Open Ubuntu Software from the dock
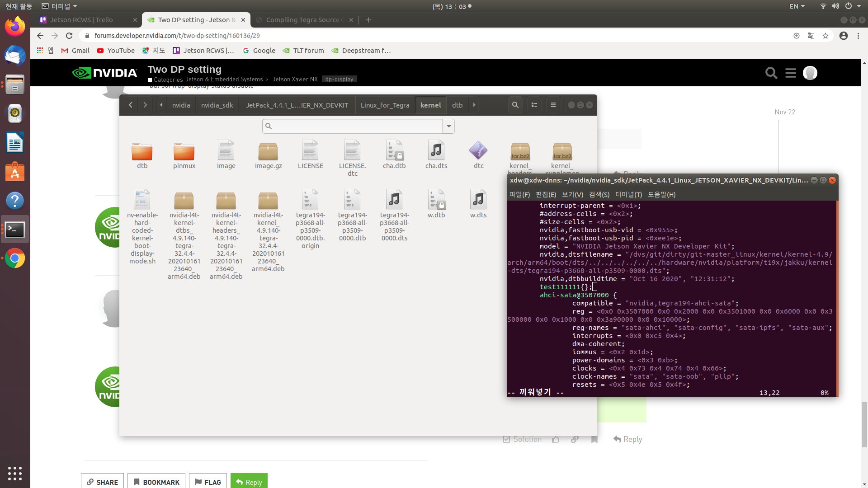The height and width of the screenshot is (488, 868). click(15, 172)
